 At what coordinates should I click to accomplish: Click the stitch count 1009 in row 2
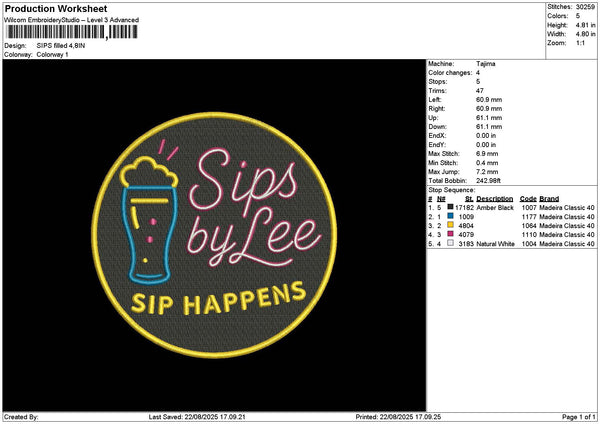pos(466,217)
